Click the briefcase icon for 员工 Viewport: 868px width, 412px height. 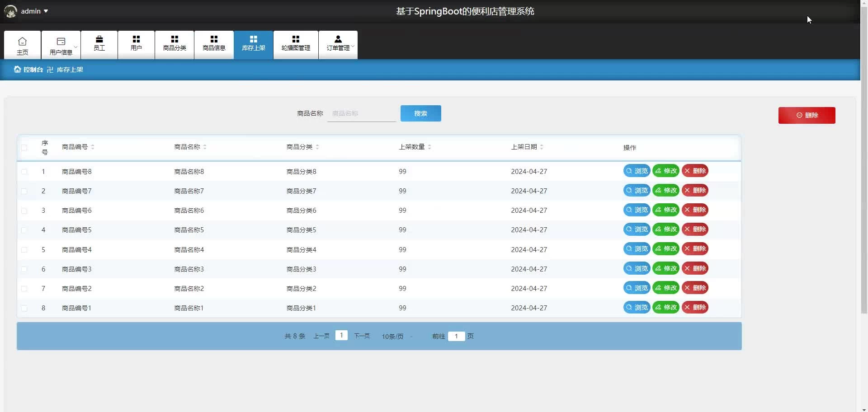(x=99, y=39)
